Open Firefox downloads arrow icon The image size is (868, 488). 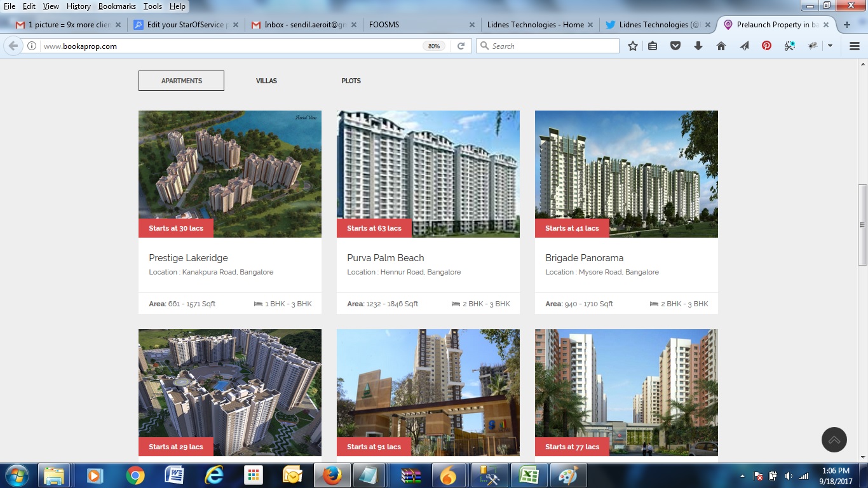[698, 46]
